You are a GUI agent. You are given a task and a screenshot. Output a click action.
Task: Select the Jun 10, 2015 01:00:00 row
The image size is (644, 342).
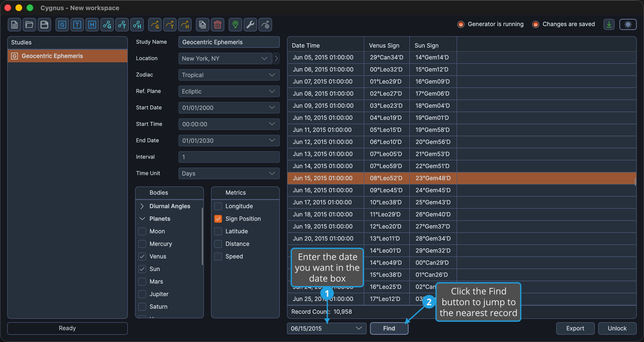point(462,118)
